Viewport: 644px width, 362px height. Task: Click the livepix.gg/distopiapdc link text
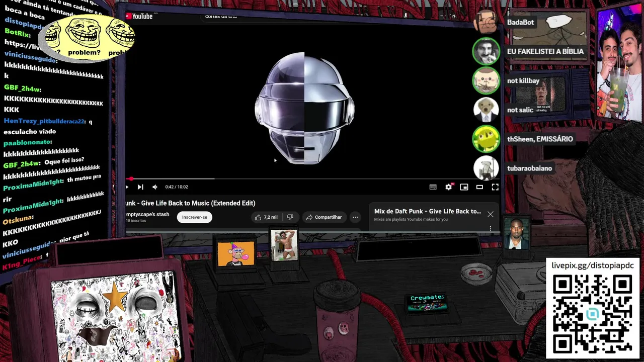592,265
